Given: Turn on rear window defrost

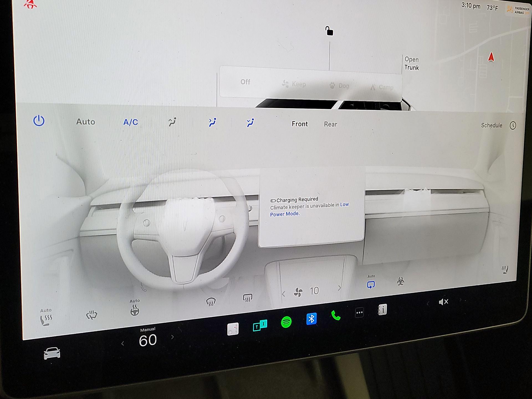Looking at the screenshot, I should (x=247, y=298).
